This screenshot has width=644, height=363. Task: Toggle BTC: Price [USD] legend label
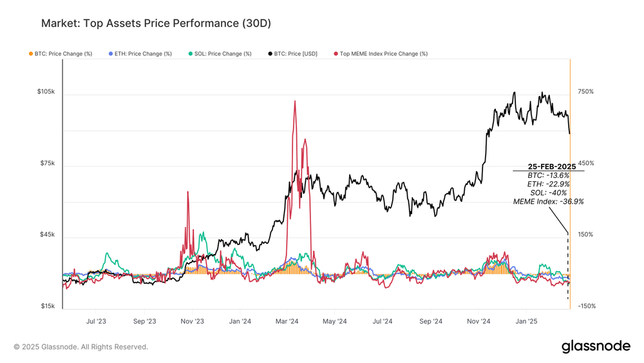296,54
